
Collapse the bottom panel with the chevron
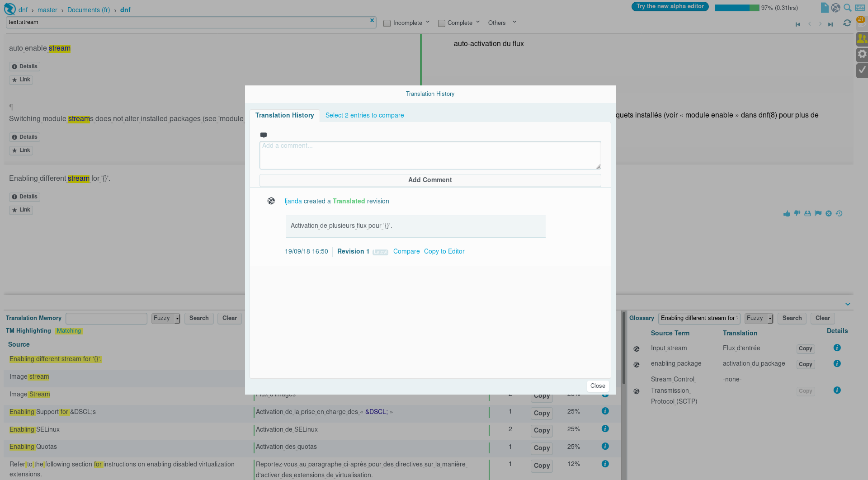(x=848, y=304)
